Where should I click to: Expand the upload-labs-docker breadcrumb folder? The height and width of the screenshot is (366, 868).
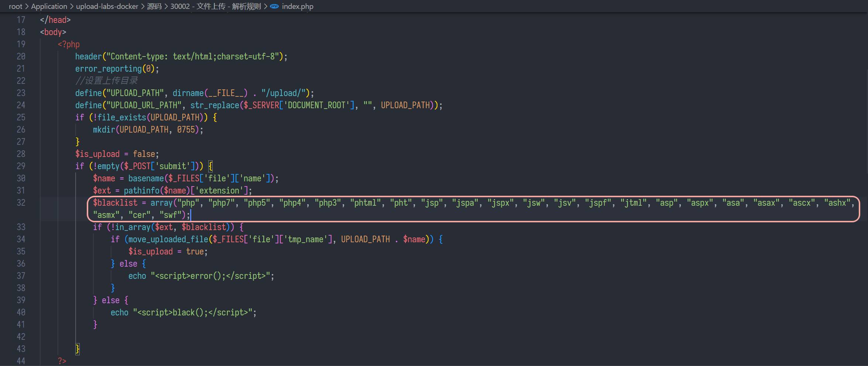(107, 6)
